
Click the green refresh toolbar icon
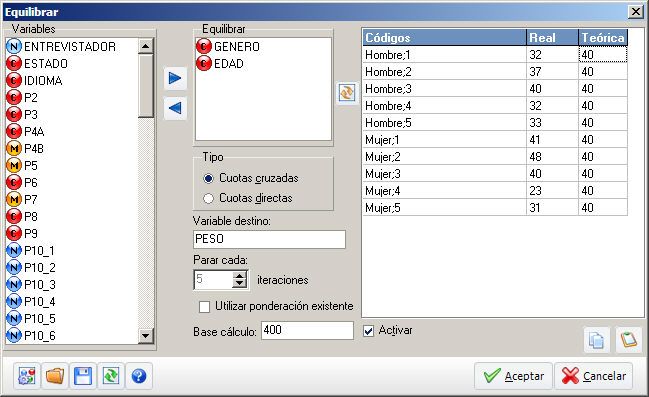(111, 376)
